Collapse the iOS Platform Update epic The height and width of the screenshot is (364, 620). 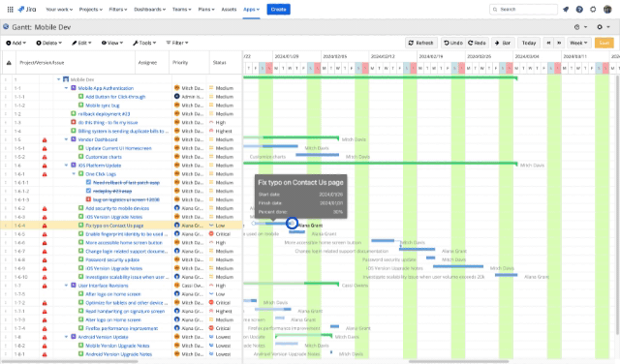(67, 166)
